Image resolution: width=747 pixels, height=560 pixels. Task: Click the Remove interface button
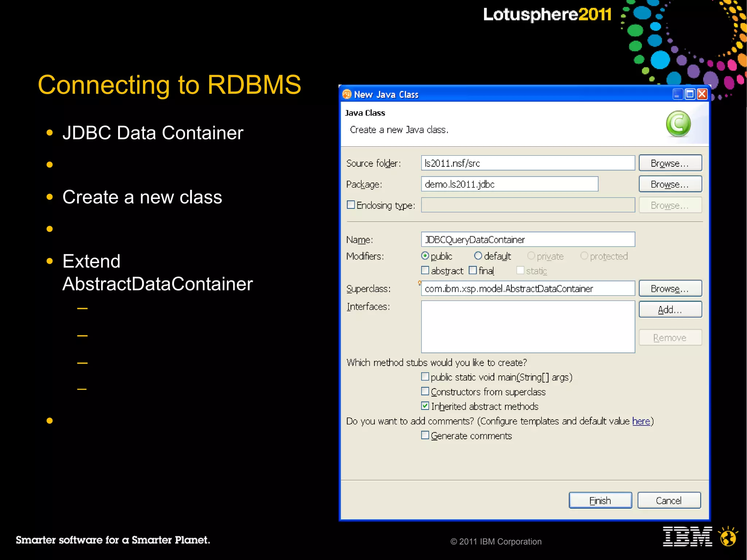[670, 337]
